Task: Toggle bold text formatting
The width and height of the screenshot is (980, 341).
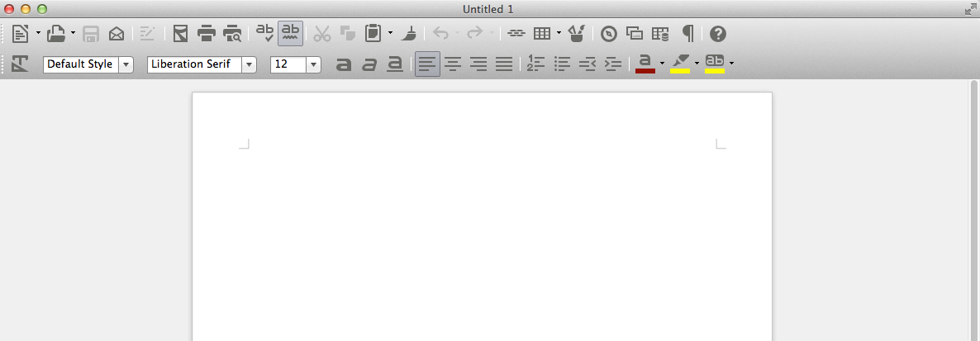Action: point(344,64)
